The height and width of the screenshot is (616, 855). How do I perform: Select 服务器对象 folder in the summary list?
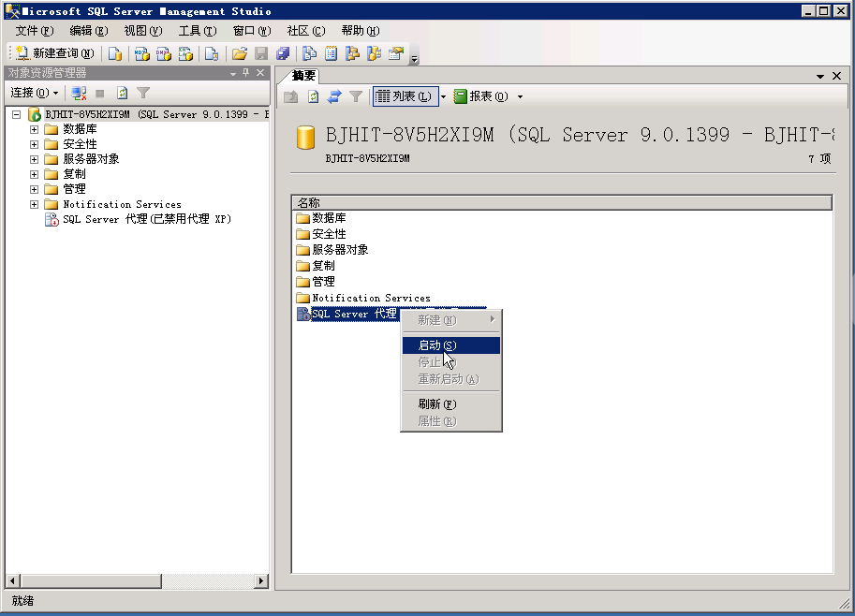pos(332,250)
